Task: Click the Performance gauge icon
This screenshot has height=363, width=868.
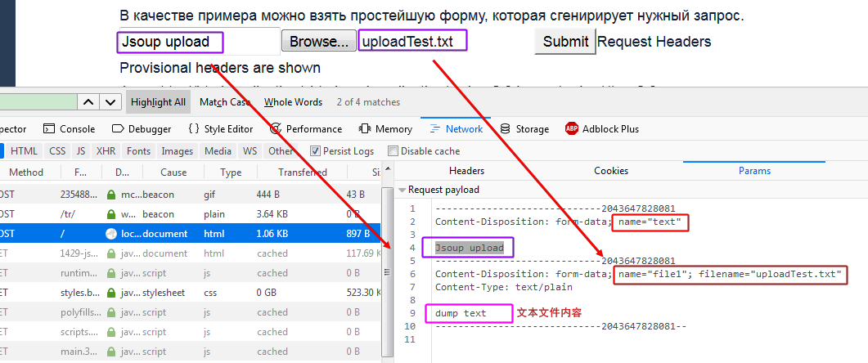Action: point(276,129)
